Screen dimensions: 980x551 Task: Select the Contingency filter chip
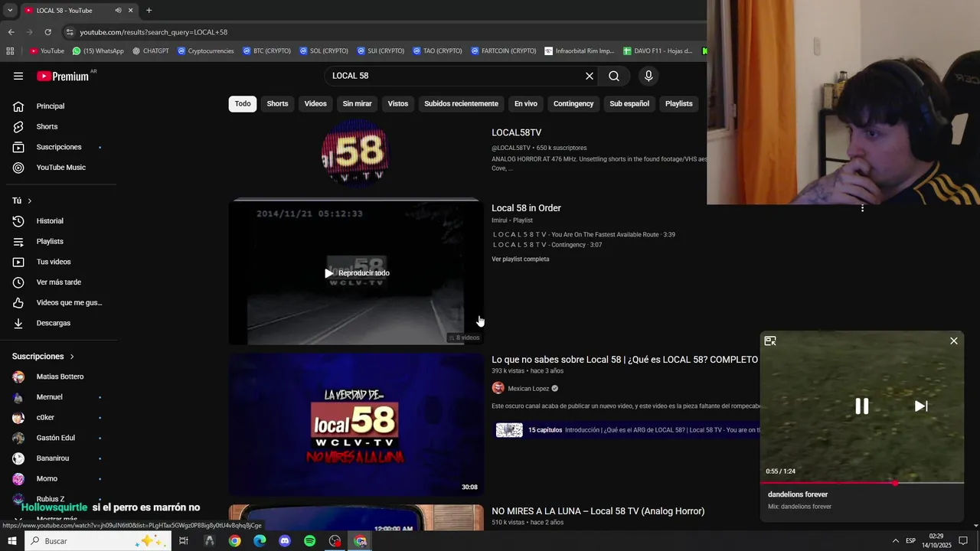point(573,104)
